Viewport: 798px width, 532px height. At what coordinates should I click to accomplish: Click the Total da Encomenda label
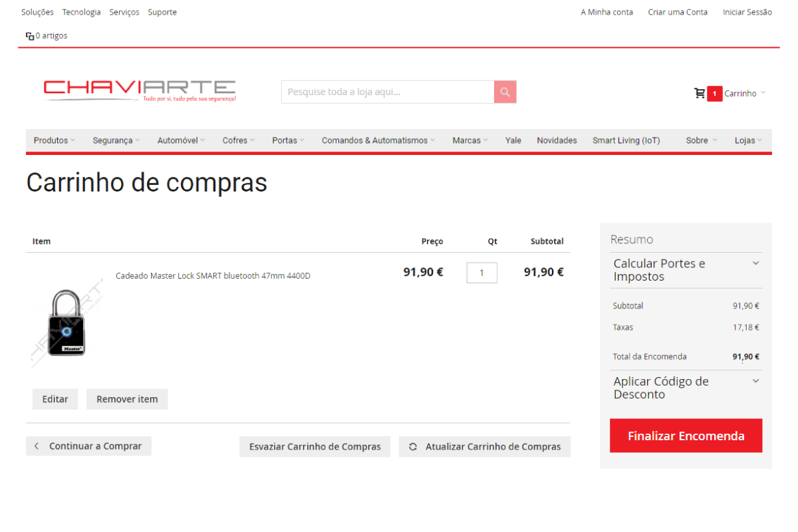(x=650, y=356)
